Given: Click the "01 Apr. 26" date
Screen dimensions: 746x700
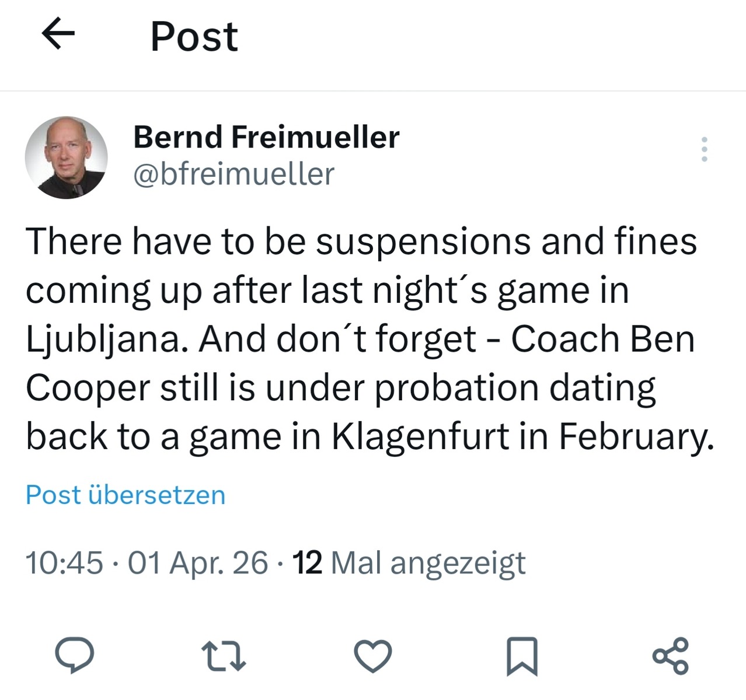Looking at the screenshot, I should tap(198, 563).
